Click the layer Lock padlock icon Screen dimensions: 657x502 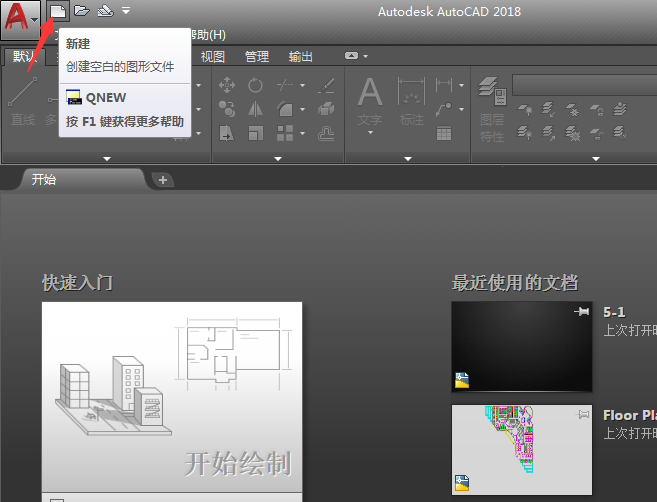click(x=597, y=110)
